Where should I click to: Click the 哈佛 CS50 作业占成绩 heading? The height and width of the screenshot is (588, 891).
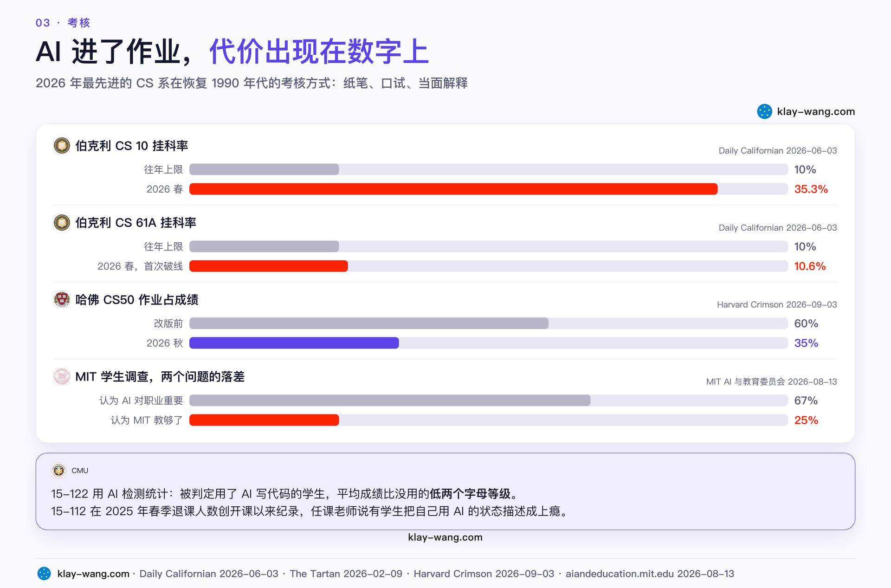(137, 300)
